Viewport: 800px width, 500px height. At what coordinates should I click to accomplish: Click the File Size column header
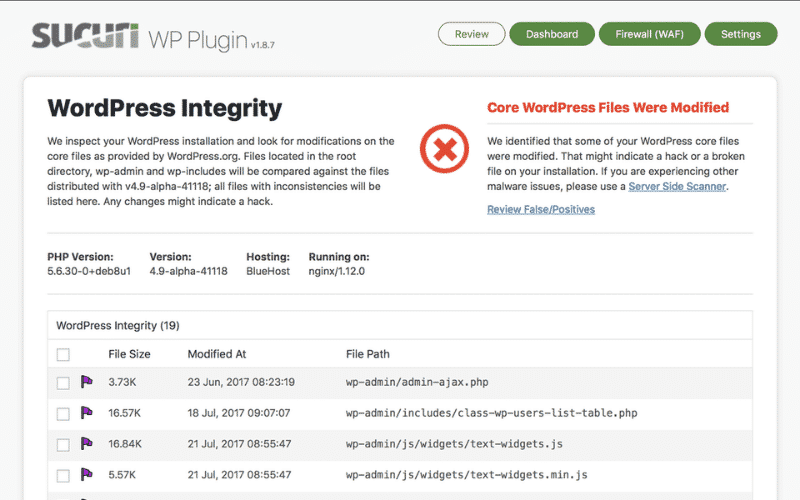129,354
